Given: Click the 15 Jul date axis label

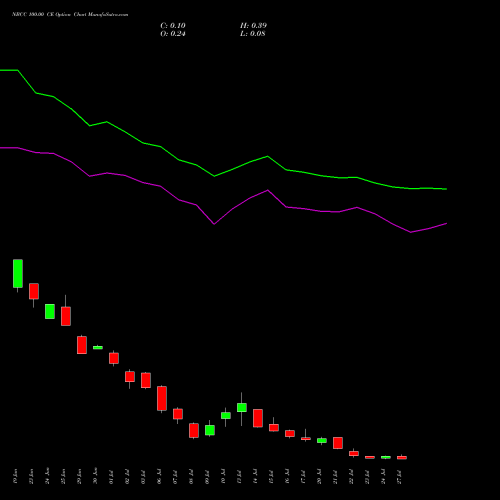Looking at the screenshot, I should click(x=271, y=477).
